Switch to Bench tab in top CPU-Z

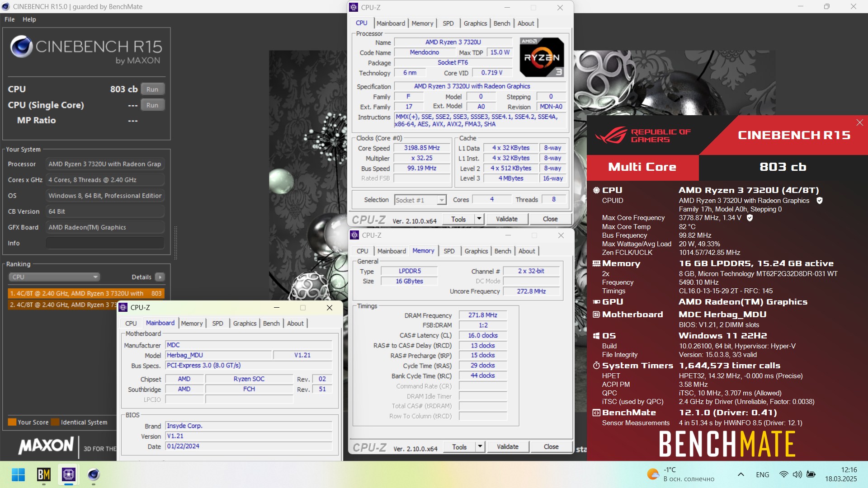[x=502, y=23]
